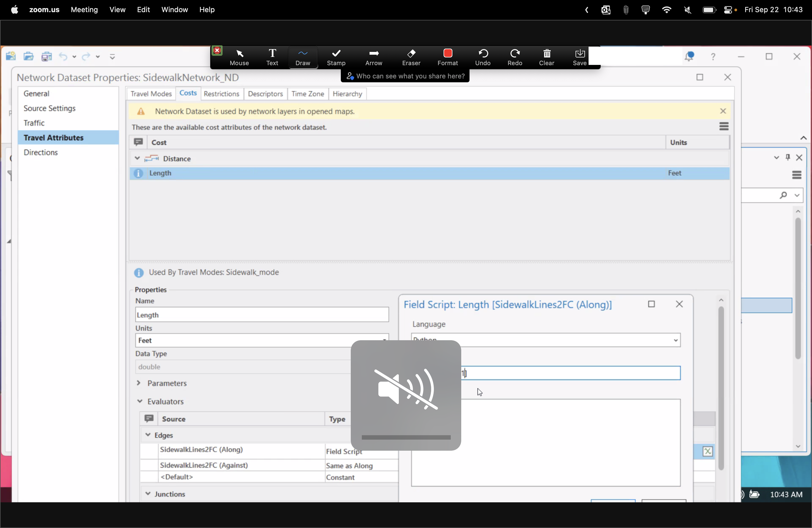
Task: Undo the last annotation
Action: coord(483,57)
